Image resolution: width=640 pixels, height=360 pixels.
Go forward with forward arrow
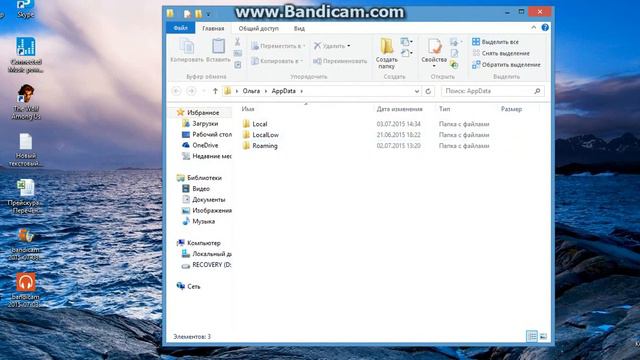(191, 91)
